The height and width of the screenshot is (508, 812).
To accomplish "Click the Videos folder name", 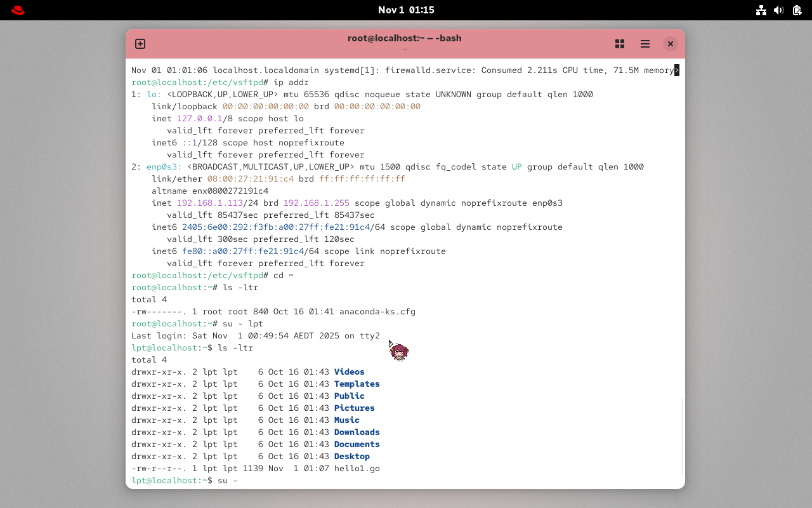I will click(348, 371).
